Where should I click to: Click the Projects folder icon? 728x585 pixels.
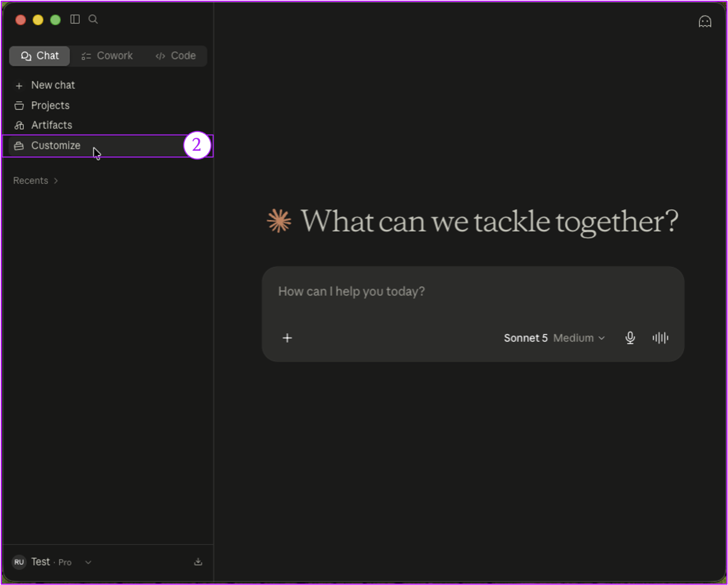click(19, 106)
